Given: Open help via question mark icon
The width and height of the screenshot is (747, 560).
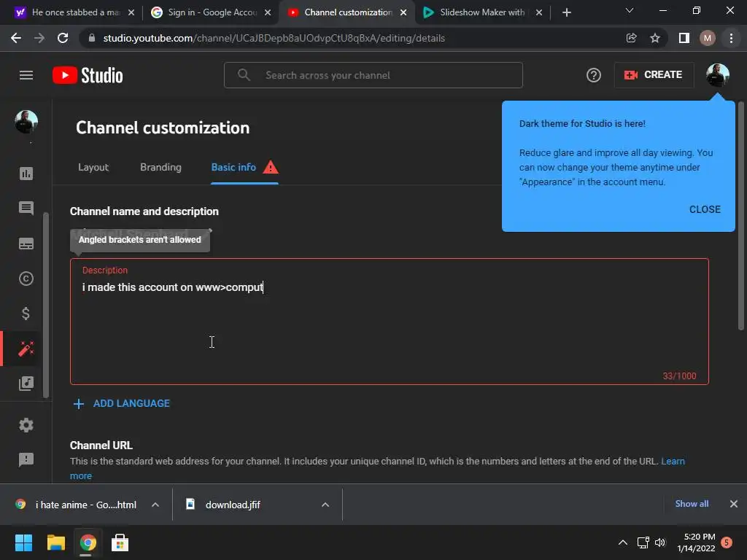Looking at the screenshot, I should point(594,75).
